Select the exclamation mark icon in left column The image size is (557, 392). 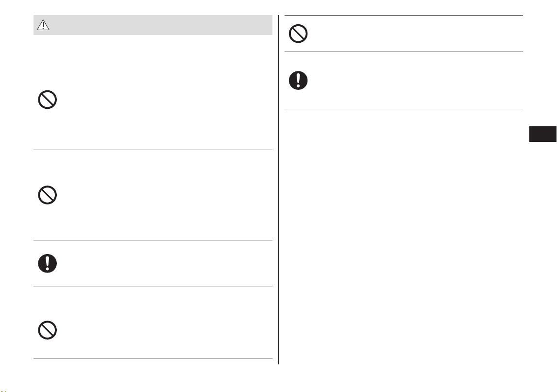click(47, 263)
